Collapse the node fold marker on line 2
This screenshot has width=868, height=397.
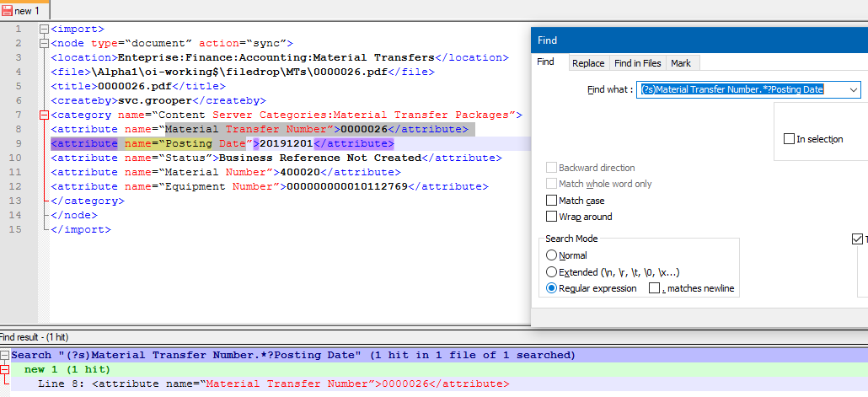coord(45,44)
